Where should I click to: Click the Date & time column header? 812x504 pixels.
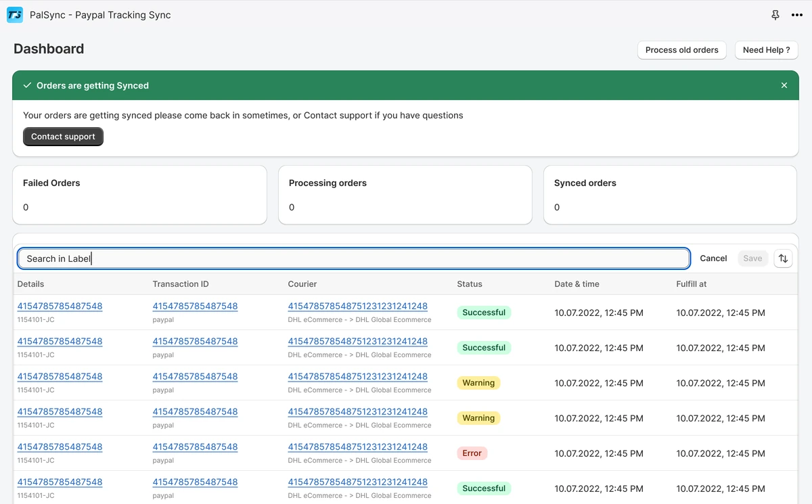pos(577,284)
